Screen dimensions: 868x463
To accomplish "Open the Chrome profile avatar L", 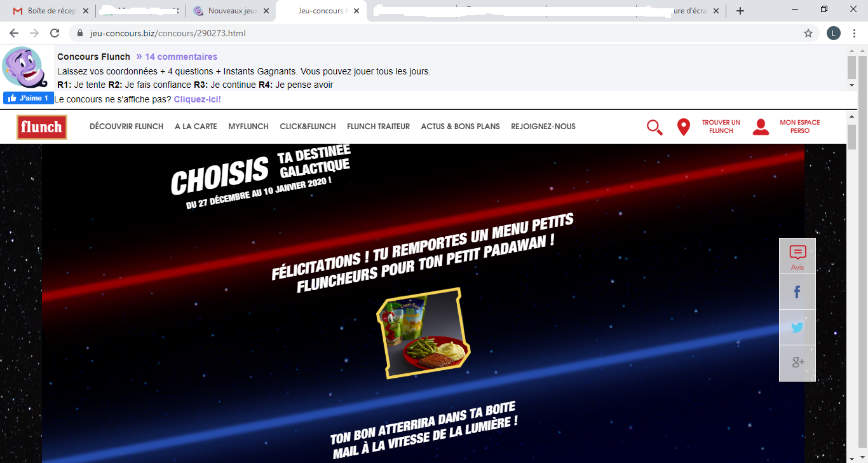I will [834, 33].
